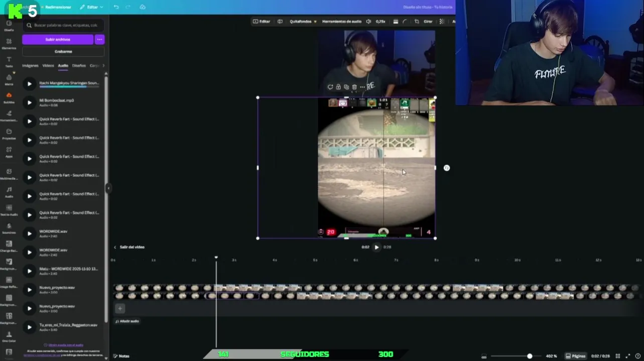The width and height of the screenshot is (644, 361).
Task: Click Editar video in toolbar
Action: (262, 22)
